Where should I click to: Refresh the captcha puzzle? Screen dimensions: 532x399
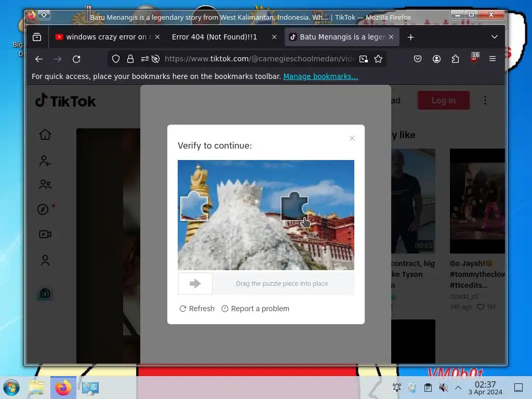pyautogui.click(x=197, y=309)
